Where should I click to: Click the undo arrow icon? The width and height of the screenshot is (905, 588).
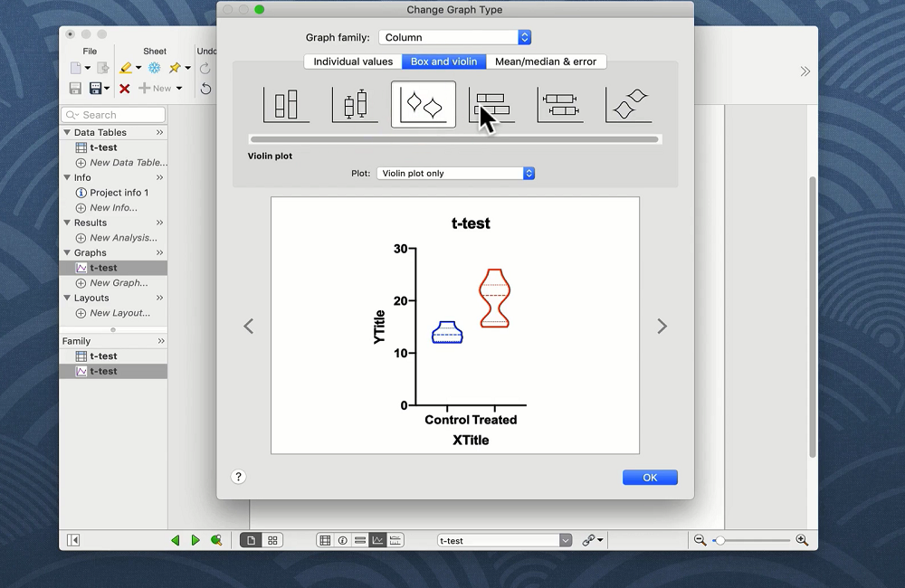tap(205, 89)
